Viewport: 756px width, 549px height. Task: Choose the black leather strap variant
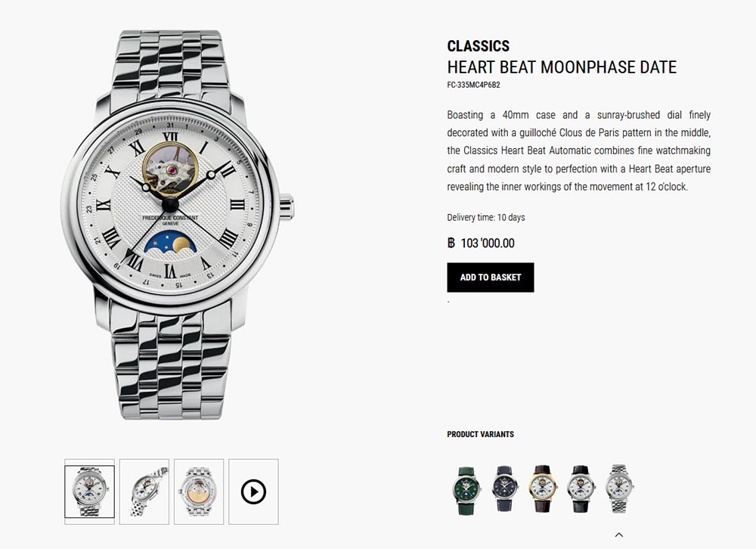581,489
